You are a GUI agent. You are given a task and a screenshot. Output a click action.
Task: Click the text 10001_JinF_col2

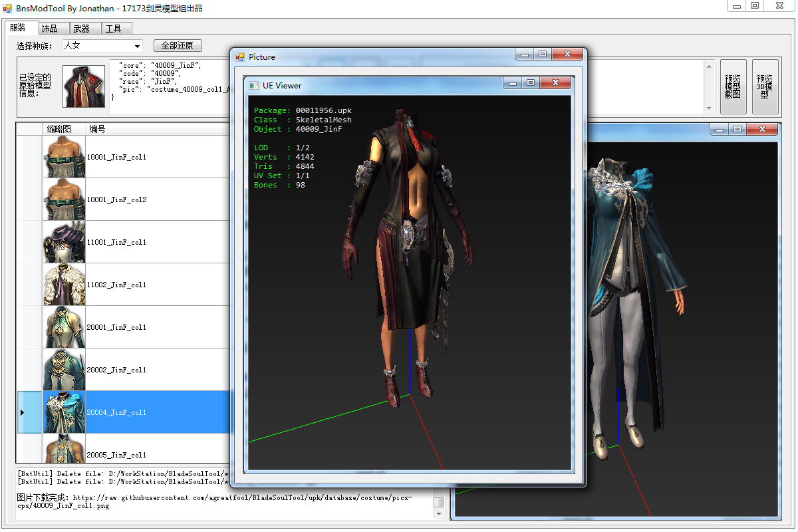coord(116,200)
